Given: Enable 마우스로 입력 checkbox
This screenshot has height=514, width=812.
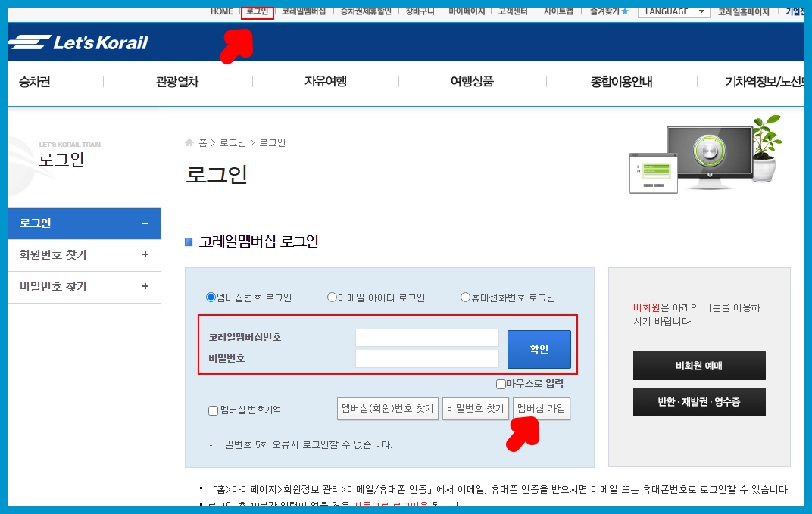Looking at the screenshot, I should pos(501,384).
